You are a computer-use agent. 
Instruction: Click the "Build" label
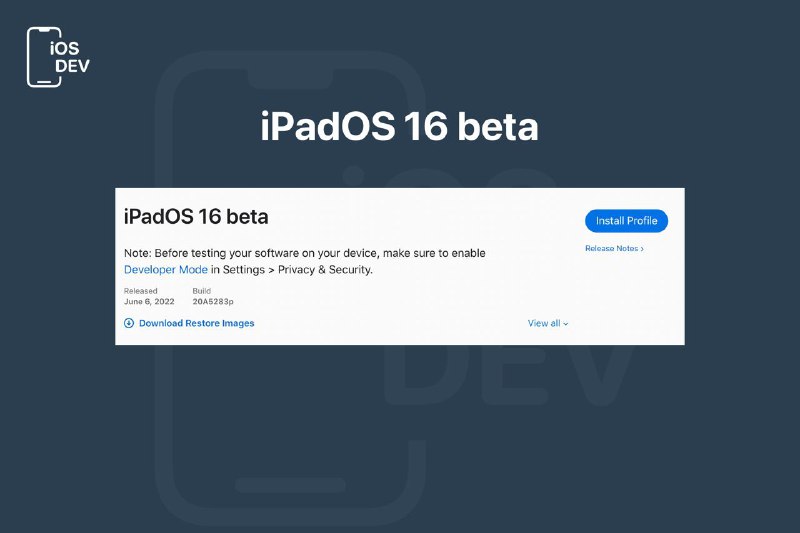(x=202, y=291)
